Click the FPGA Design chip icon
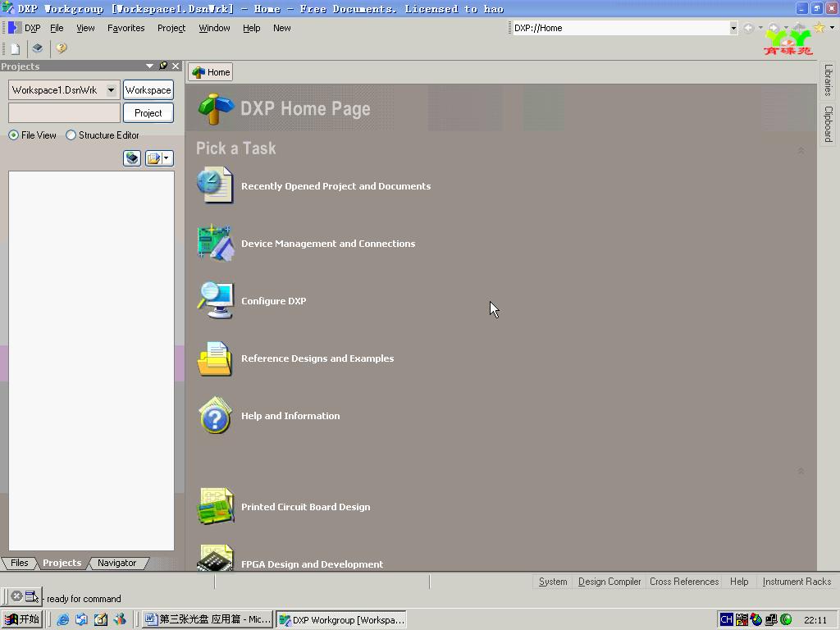The height and width of the screenshot is (630, 840). tap(215, 558)
